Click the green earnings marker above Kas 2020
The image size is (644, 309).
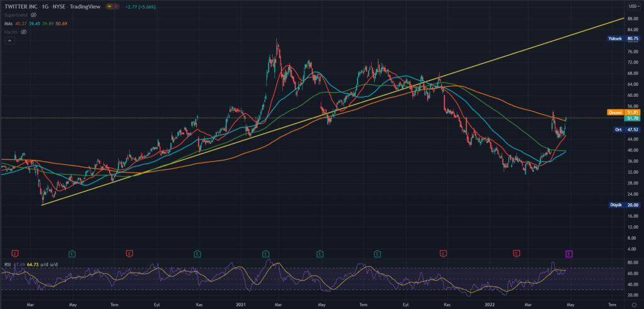coord(197,254)
